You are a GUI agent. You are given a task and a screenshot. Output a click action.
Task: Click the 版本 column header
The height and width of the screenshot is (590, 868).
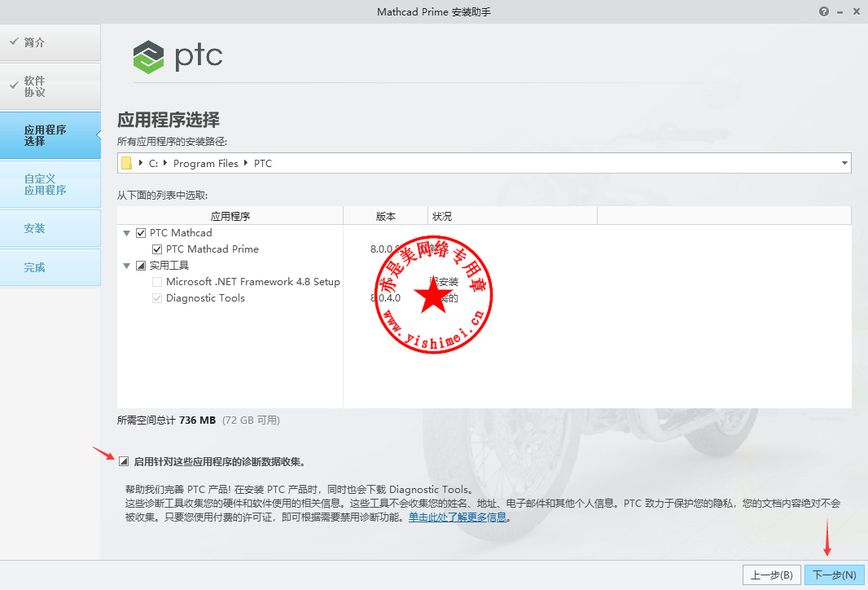click(x=386, y=216)
